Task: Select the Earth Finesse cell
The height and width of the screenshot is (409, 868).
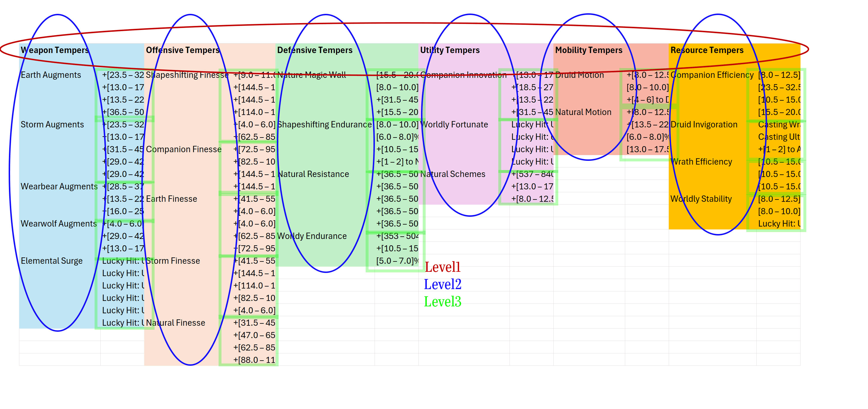Action: (187, 199)
